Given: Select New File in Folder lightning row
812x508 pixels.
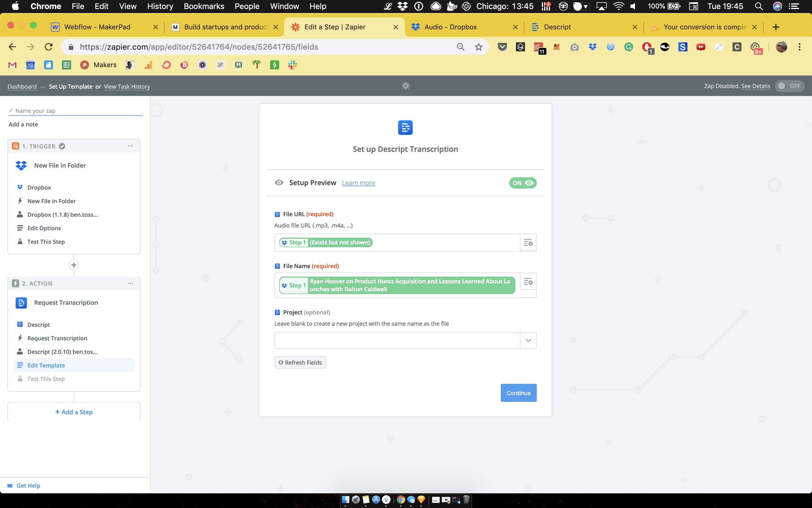Looking at the screenshot, I should tap(74, 201).
